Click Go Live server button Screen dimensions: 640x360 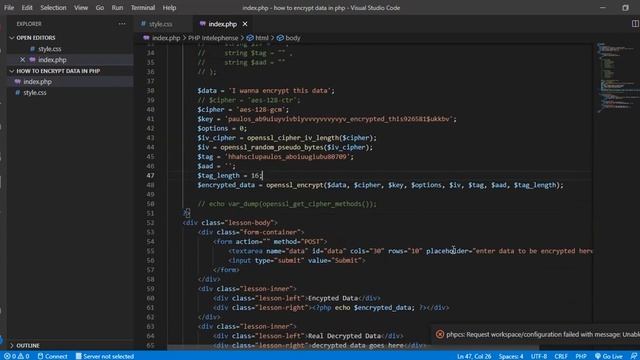click(609, 356)
